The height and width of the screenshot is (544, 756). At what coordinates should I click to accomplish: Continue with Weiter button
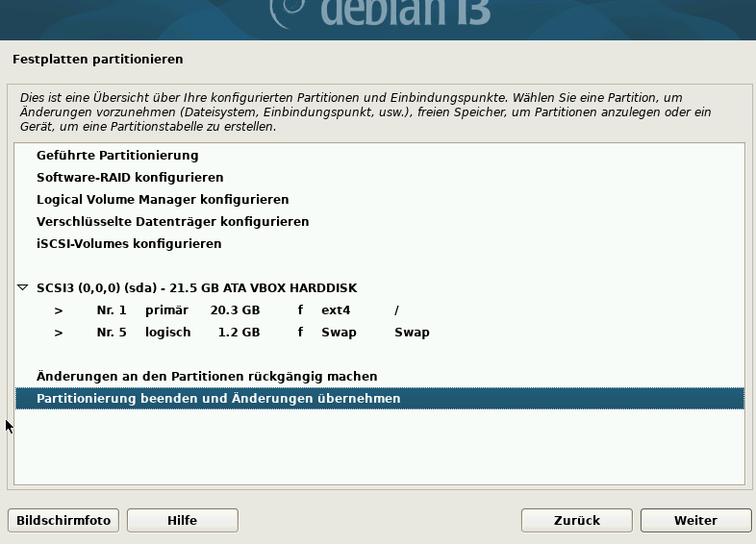click(x=695, y=520)
